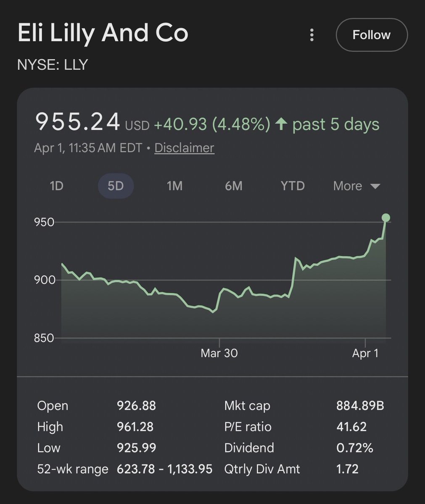Show the 6M chart range

(x=234, y=186)
